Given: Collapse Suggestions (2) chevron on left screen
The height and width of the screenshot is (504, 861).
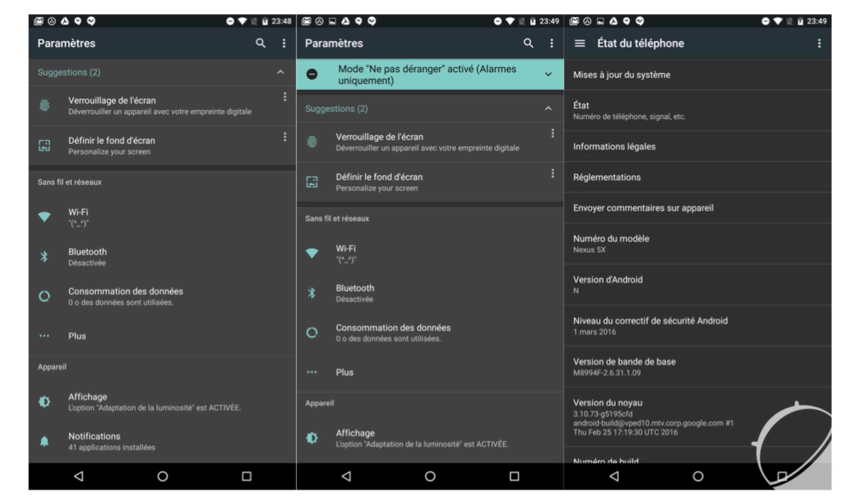Looking at the screenshot, I should click(x=280, y=72).
